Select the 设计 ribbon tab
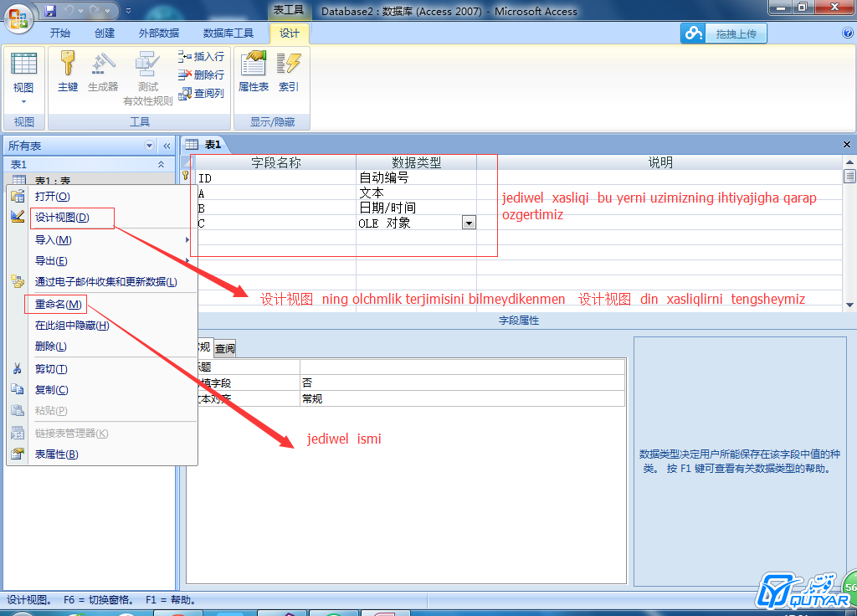Screen dimensions: 857x616 [x=290, y=33]
